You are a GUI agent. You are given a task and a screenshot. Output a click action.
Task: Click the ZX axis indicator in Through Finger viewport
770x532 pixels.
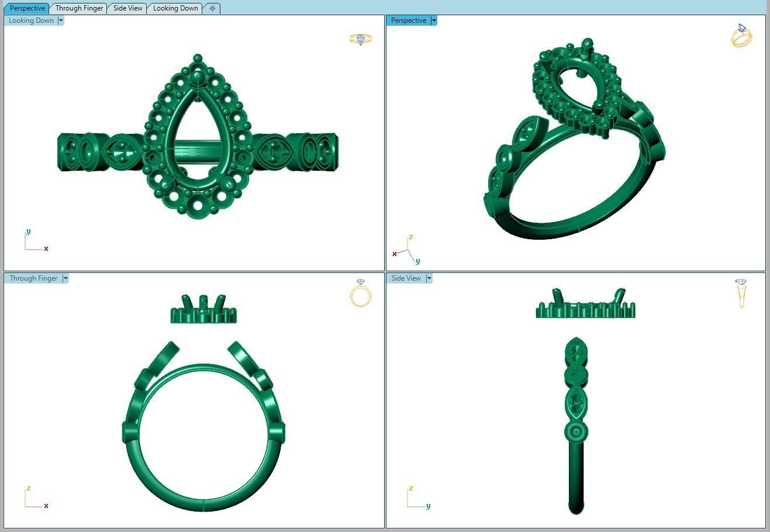(36, 498)
